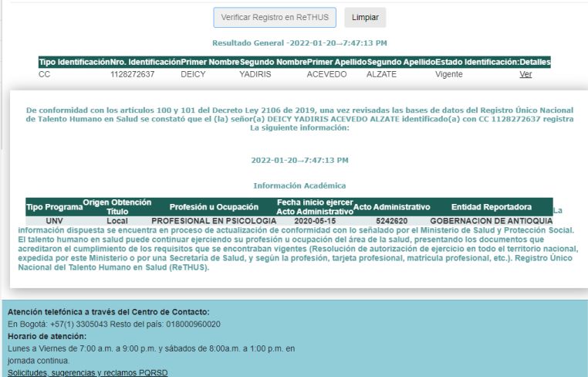Click the date 2020-05-15 cell
This screenshot has width=588, height=377.
(314, 221)
